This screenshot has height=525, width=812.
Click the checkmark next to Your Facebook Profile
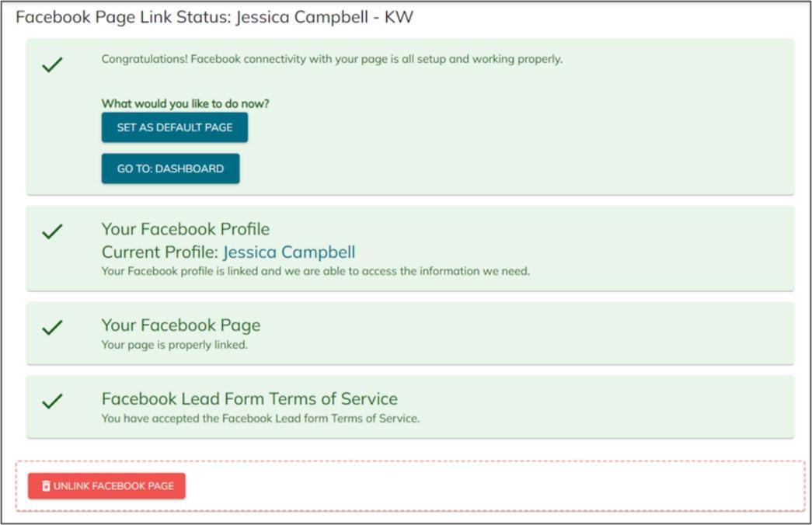click(x=52, y=231)
